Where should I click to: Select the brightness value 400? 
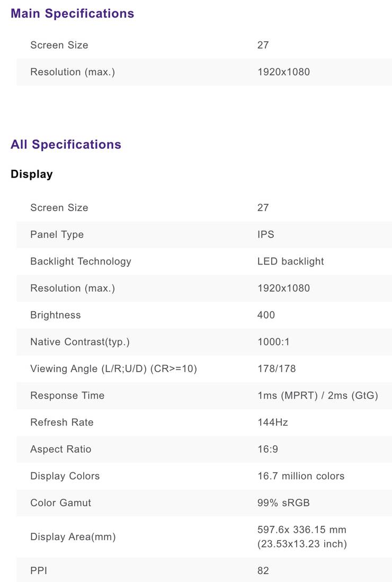[x=266, y=315]
